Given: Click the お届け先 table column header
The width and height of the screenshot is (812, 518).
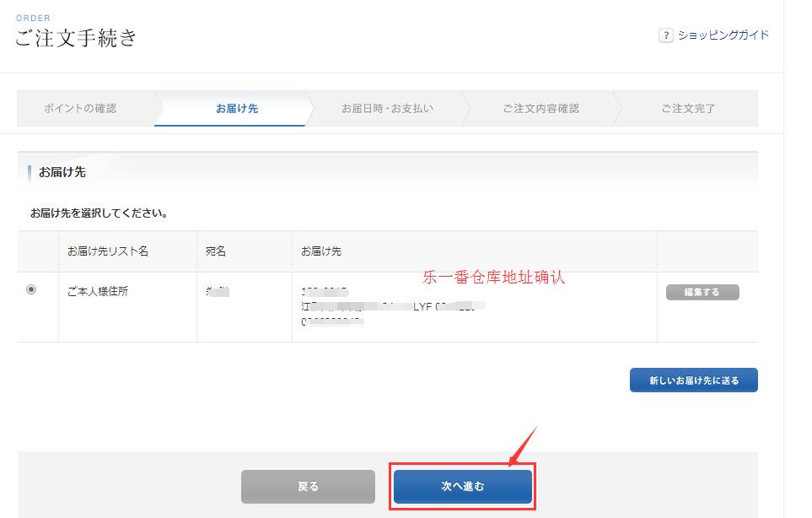Looking at the screenshot, I should pyautogui.click(x=321, y=251).
